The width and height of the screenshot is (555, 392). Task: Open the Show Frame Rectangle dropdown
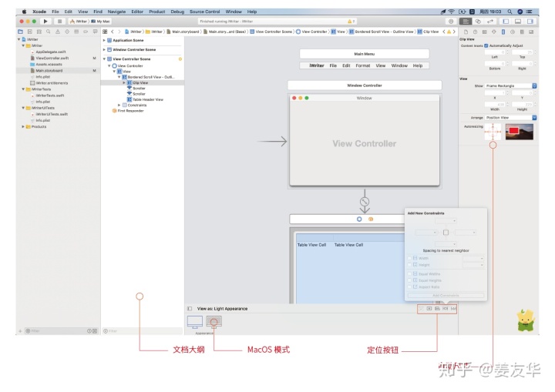coord(511,85)
